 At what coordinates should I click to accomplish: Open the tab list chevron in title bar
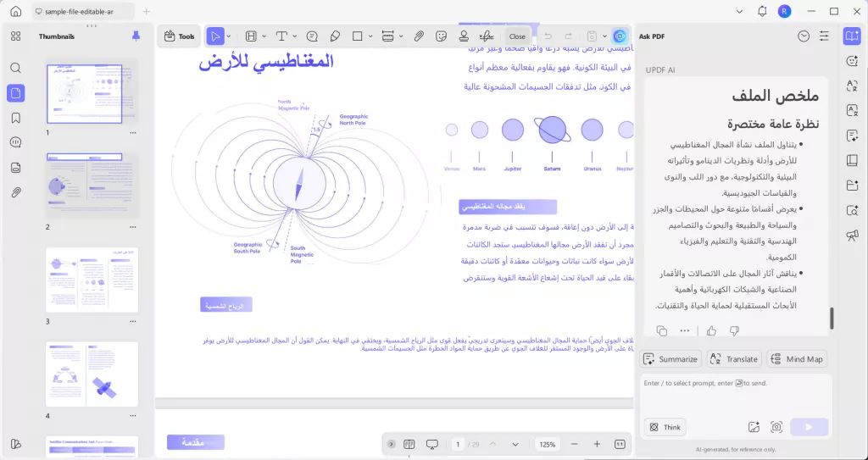tap(741, 11)
